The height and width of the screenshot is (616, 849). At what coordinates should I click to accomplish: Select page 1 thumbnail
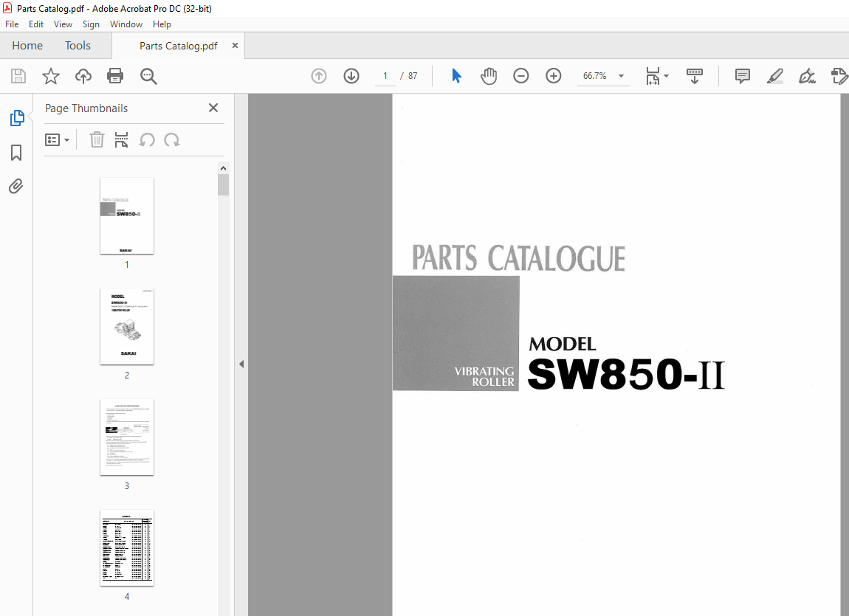(x=127, y=216)
